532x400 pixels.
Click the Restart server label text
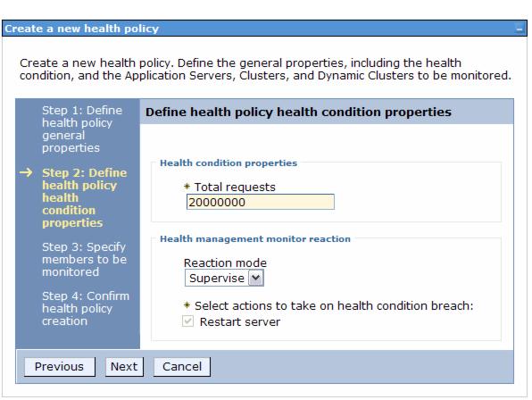tap(240, 321)
